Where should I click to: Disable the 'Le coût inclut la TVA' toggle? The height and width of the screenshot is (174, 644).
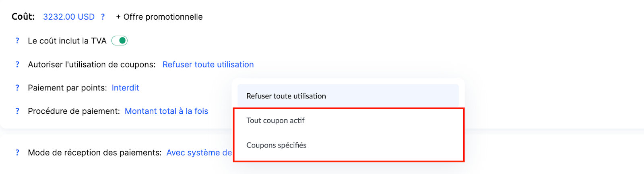[120, 41]
